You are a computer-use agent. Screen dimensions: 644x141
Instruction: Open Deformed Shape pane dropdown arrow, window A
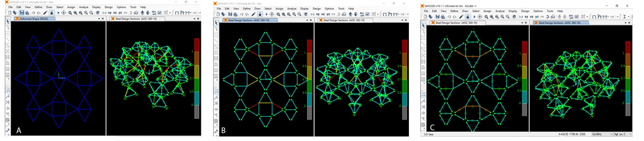pos(99,19)
